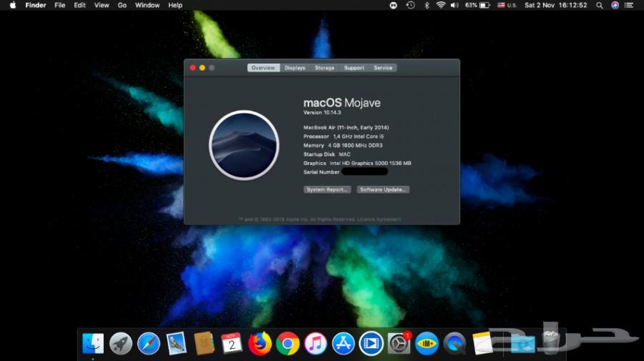Click the 'Serial Number' label
Image resolution: width=644 pixels, height=361 pixels.
pyautogui.click(x=321, y=172)
